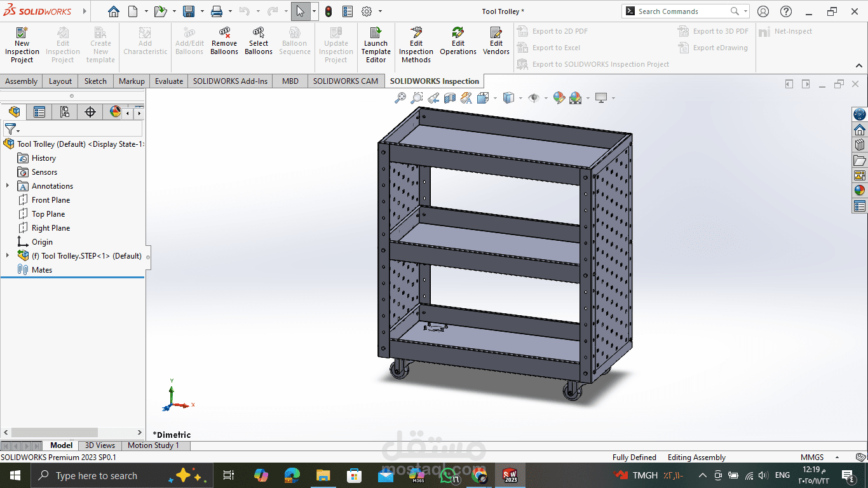Select the Zoom to Fit tool
868x488 pixels.
point(400,97)
